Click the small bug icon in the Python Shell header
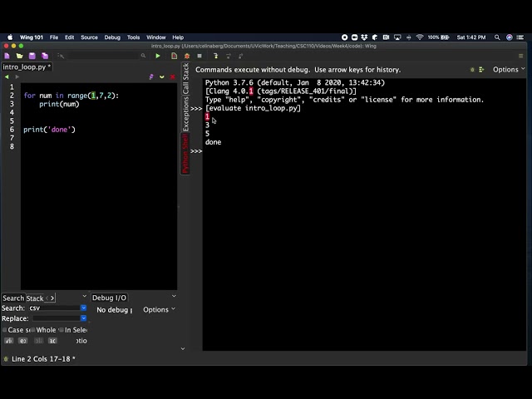Viewport: 532px width, 399px height. 472,70
